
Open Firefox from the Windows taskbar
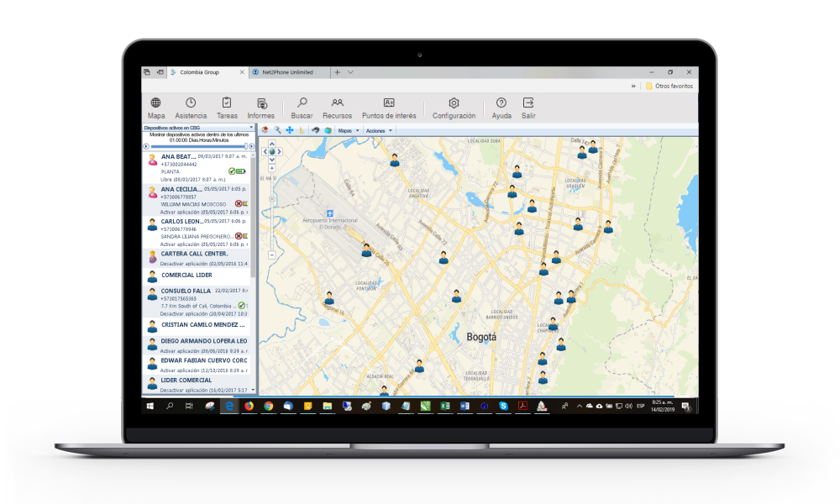[249, 406]
